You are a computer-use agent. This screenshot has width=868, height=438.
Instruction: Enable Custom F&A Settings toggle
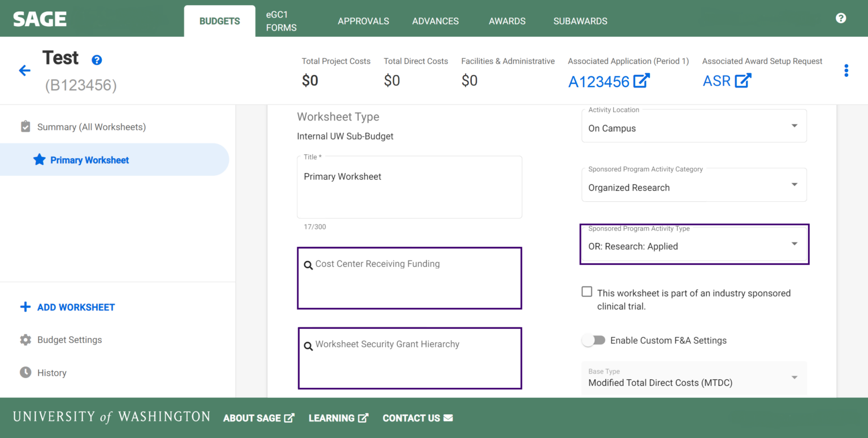pos(593,340)
